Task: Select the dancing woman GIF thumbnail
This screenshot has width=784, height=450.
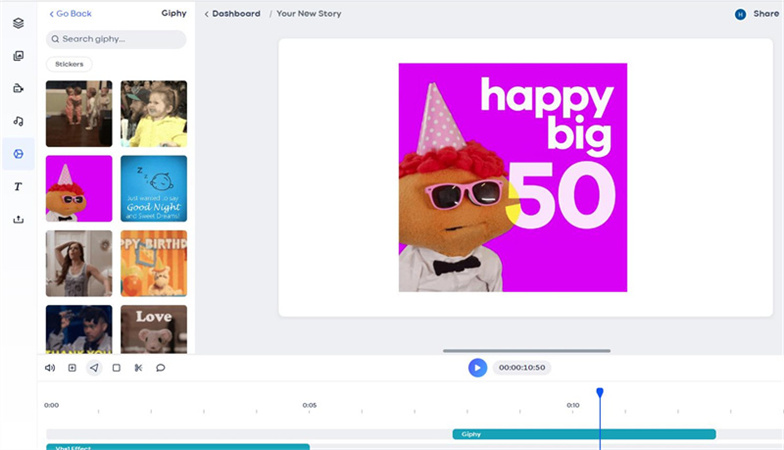Action: (79, 264)
